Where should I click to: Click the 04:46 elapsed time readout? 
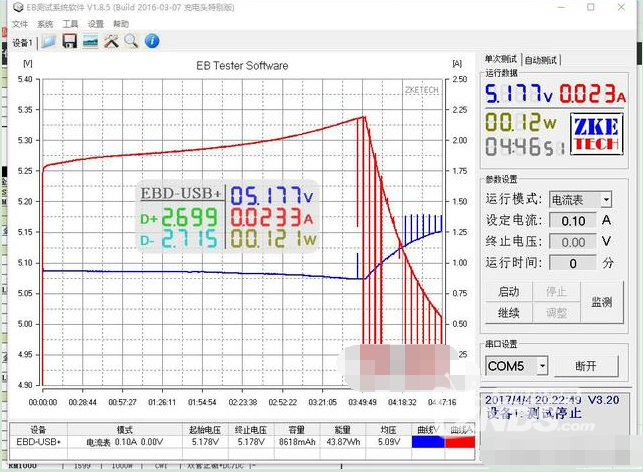(x=525, y=146)
